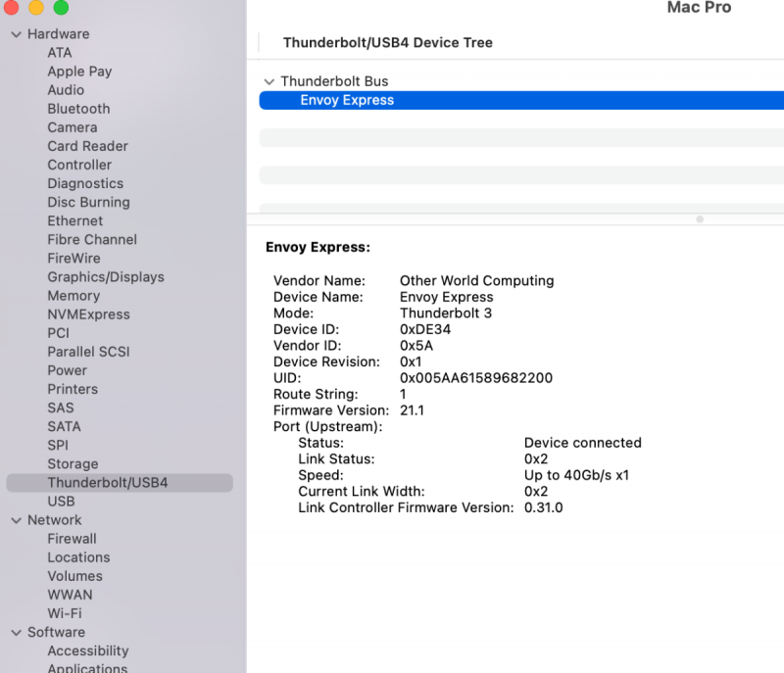
Task: Open the Card Reader section
Action: (87, 146)
